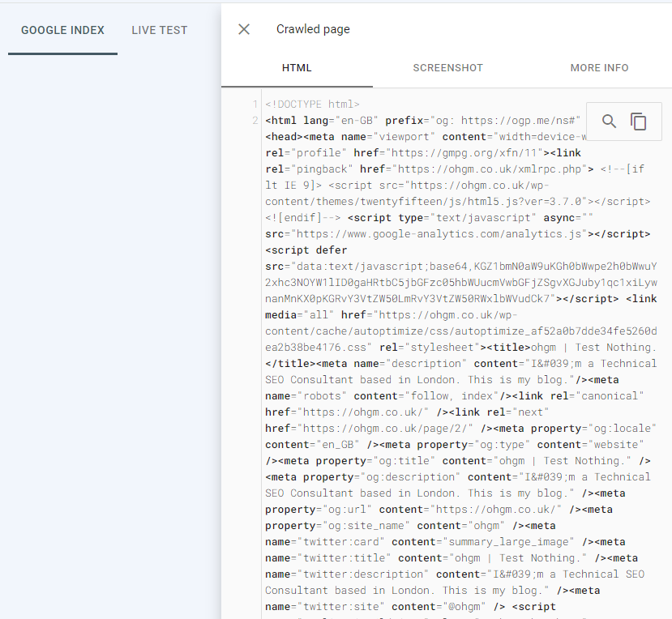Click the 'stylesheet' rel value
The image size is (672, 619).
(442, 348)
